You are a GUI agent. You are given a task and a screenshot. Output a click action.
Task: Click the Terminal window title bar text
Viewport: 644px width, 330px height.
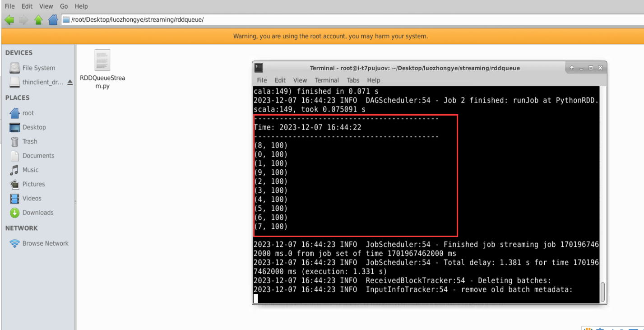click(415, 68)
